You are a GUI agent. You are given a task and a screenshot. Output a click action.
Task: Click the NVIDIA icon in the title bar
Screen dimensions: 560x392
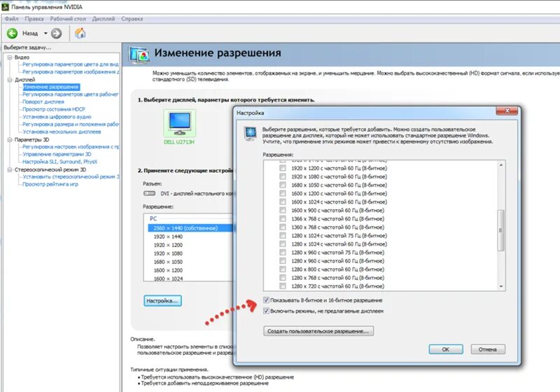pyautogui.click(x=5, y=7)
